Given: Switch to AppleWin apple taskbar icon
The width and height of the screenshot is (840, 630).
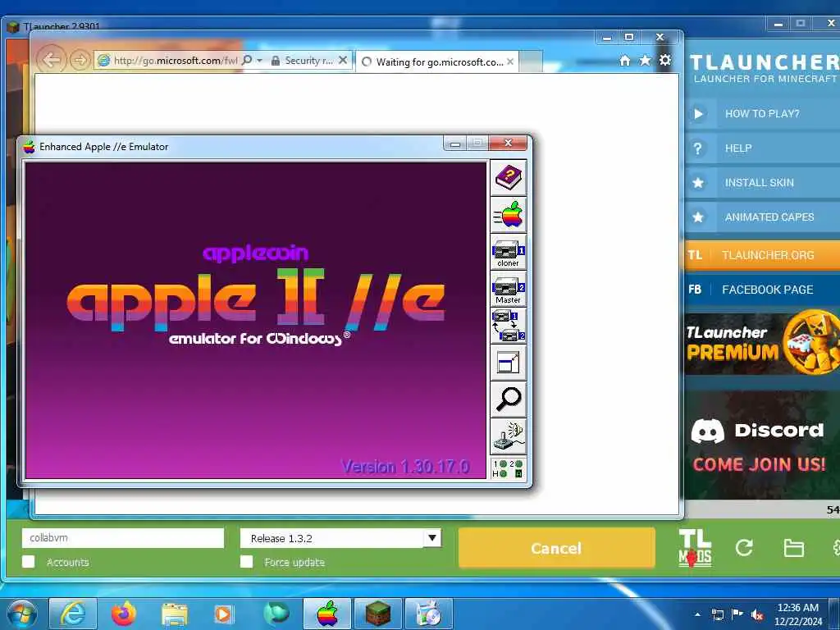Looking at the screenshot, I should point(327,614).
